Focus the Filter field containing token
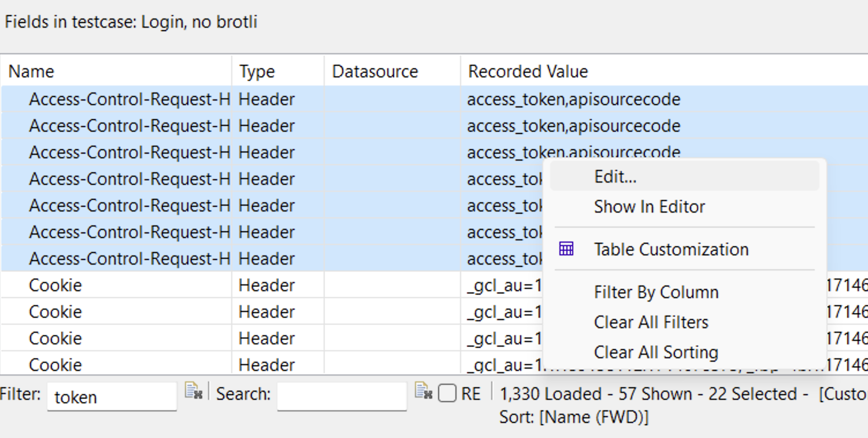 tap(112, 396)
